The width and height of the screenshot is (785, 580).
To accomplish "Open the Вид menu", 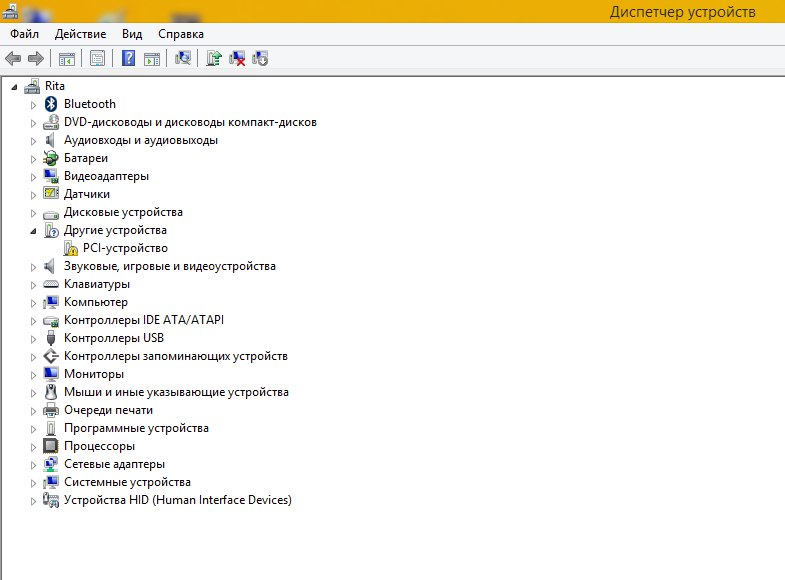I will point(132,34).
